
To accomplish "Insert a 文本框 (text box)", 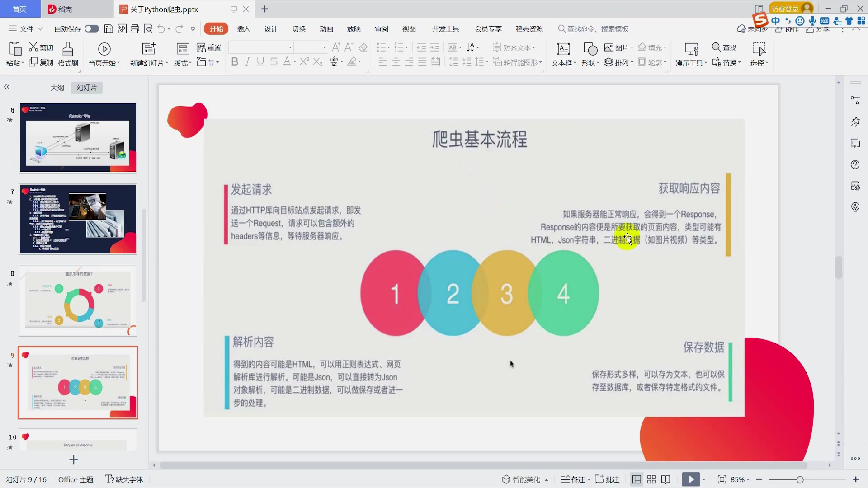I will click(x=563, y=54).
